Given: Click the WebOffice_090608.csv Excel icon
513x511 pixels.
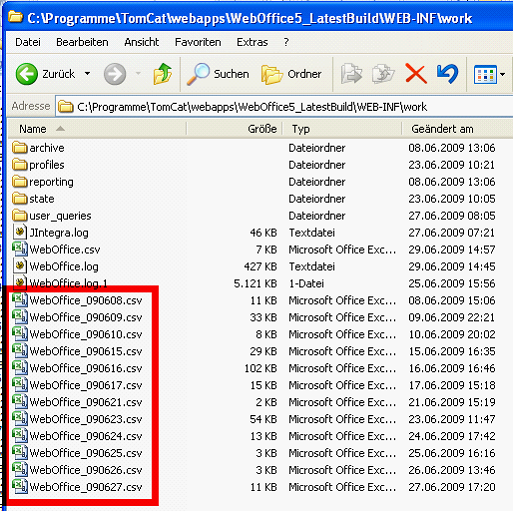Looking at the screenshot, I should tap(20, 299).
